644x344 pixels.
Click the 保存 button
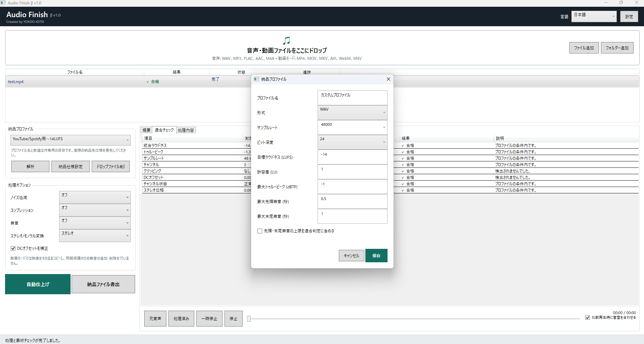[376, 256]
